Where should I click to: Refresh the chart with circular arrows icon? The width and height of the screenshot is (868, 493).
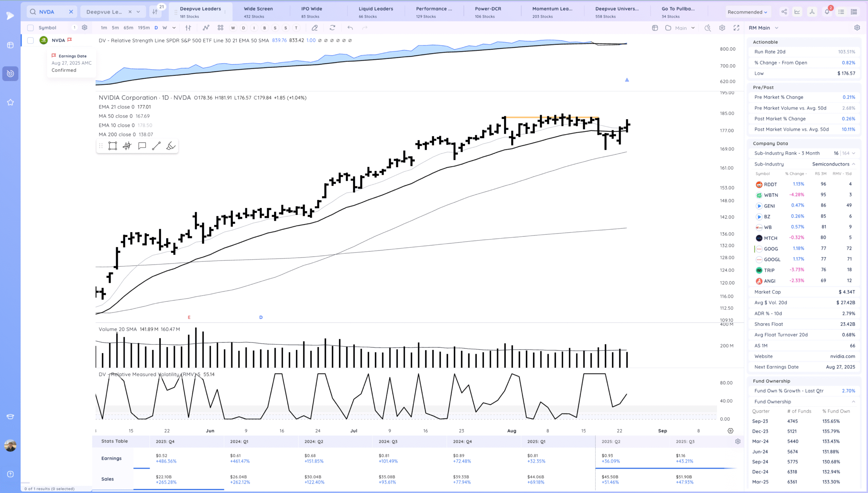tap(332, 28)
